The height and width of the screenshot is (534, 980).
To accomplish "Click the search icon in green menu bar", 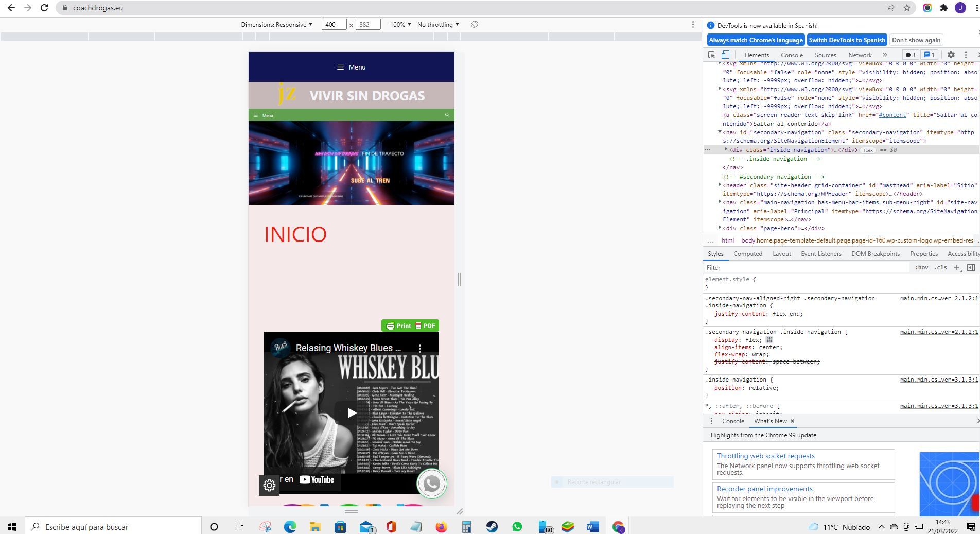I will [447, 115].
